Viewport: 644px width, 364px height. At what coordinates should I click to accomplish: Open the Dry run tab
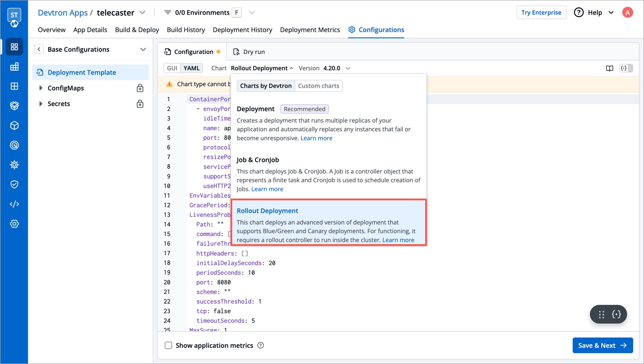(x=249, y=52)
